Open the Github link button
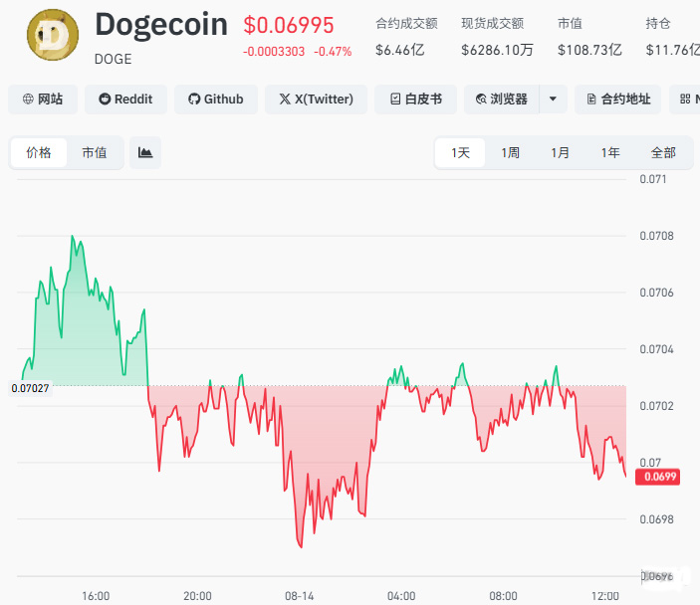700x605 pixels. click(216, 100)
